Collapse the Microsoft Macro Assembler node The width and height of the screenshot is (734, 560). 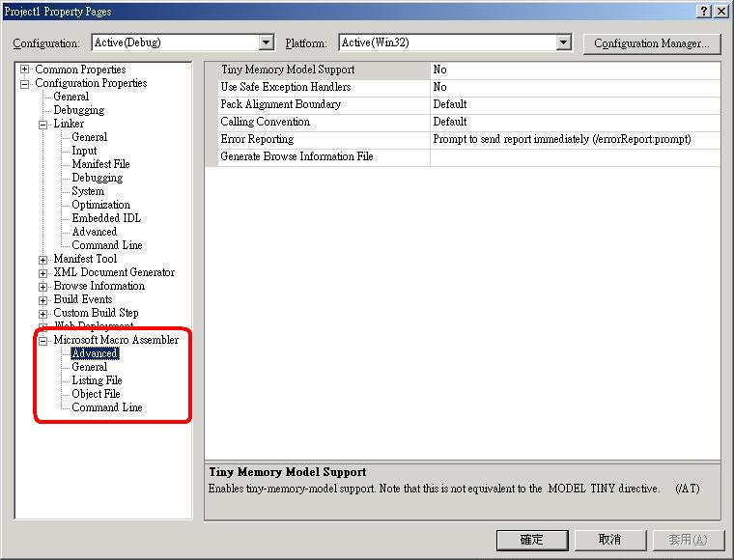[x=43, y=341]
